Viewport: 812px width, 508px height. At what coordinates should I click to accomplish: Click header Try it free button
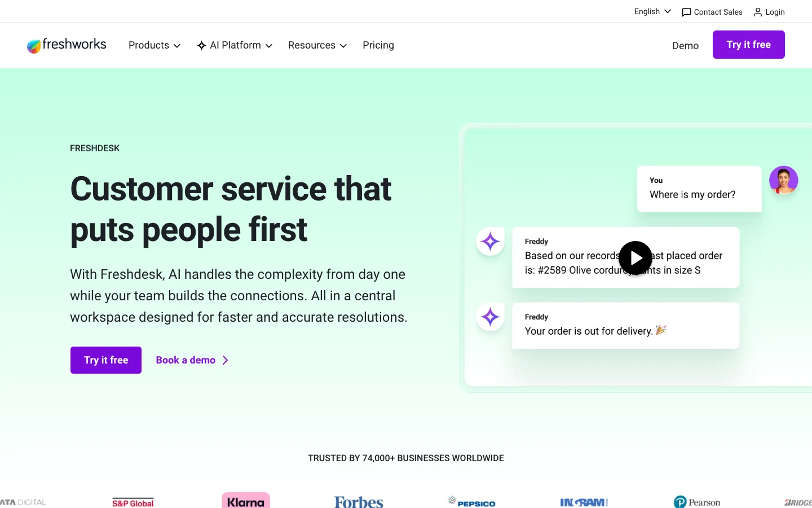tap(749, 45)
